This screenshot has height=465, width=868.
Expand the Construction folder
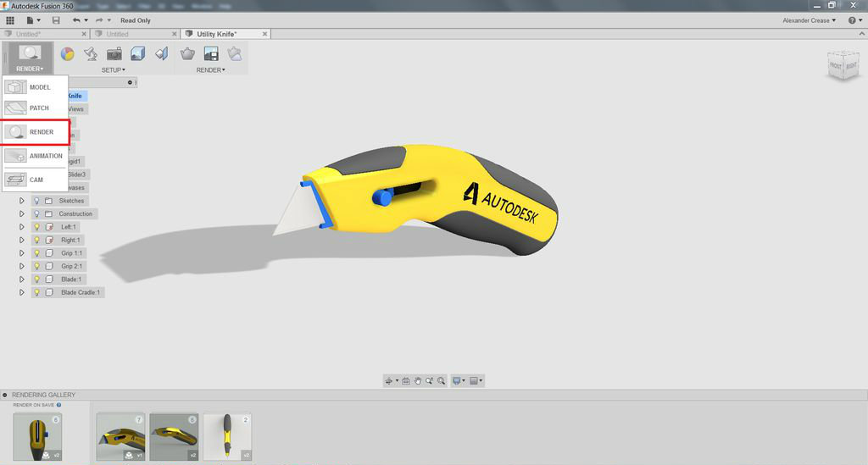[21, 214]
